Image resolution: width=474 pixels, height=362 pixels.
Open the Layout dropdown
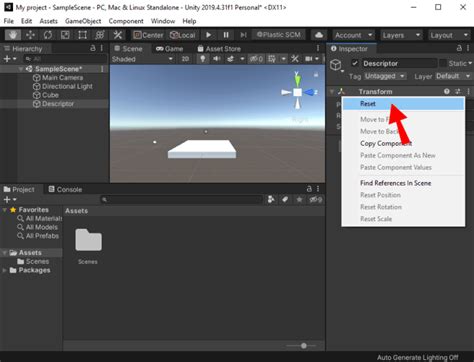449,35
